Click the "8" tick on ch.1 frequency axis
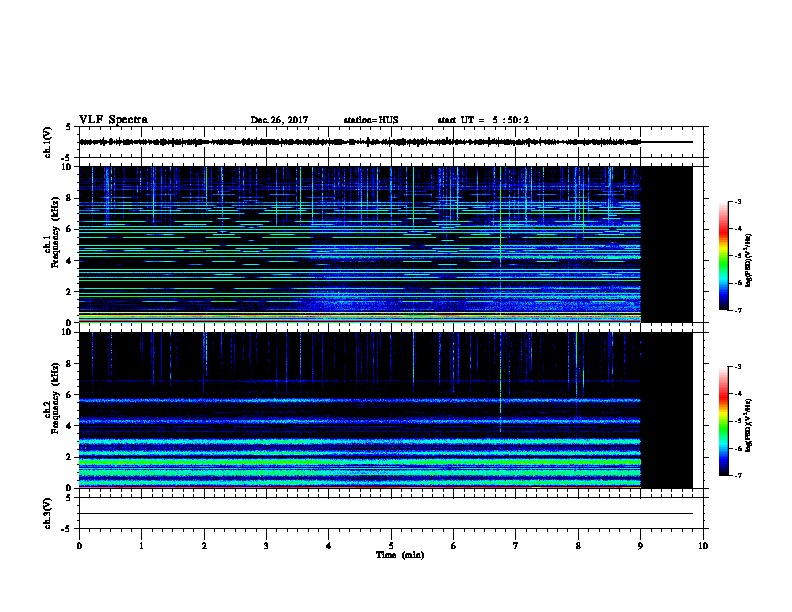Viewport: 792px width, 612px height. pyautogui.click(x=70, y=198)
